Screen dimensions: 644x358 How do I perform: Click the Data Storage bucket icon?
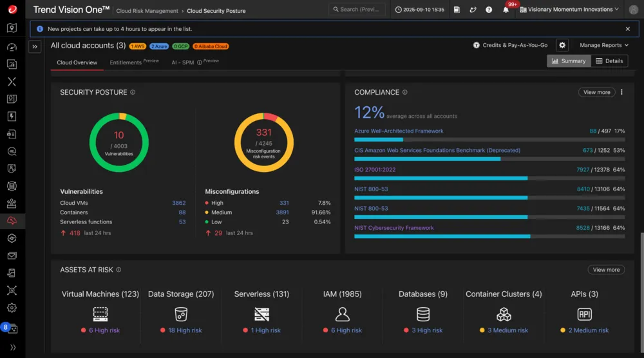181,314
